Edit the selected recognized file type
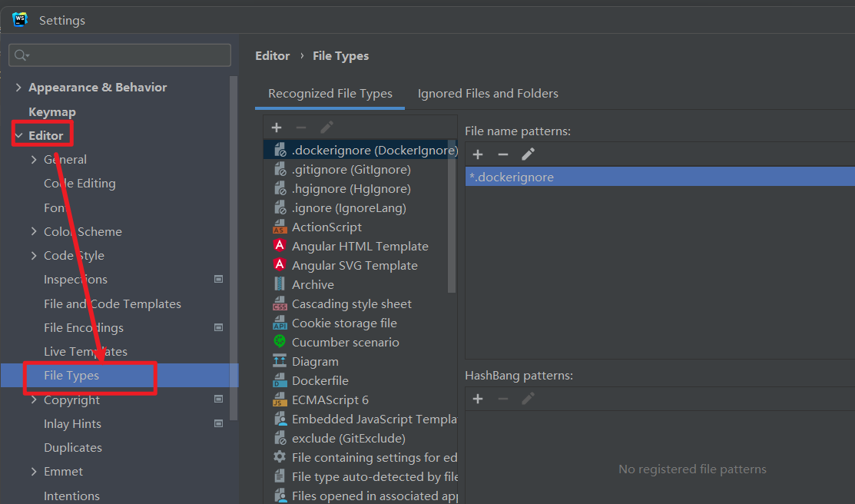The image size is (855, 504). click(326, 128)
